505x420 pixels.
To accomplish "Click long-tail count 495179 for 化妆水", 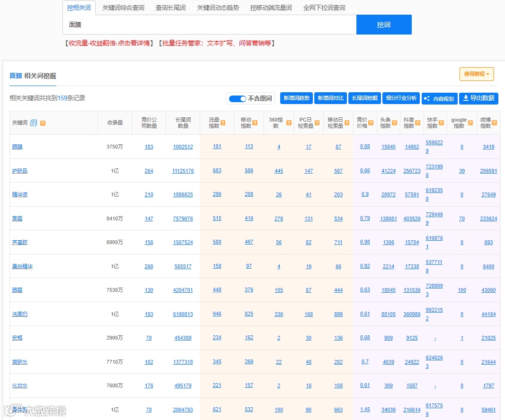I will click(x=183, y=385).
